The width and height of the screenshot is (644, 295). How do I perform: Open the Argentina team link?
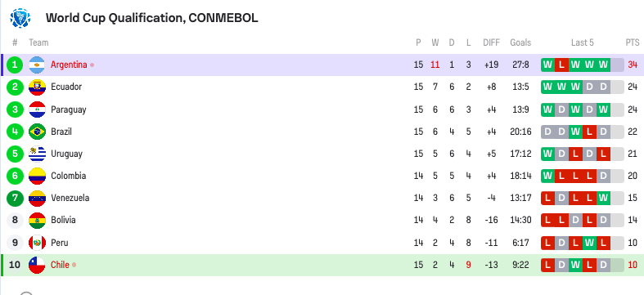point(69,65)
